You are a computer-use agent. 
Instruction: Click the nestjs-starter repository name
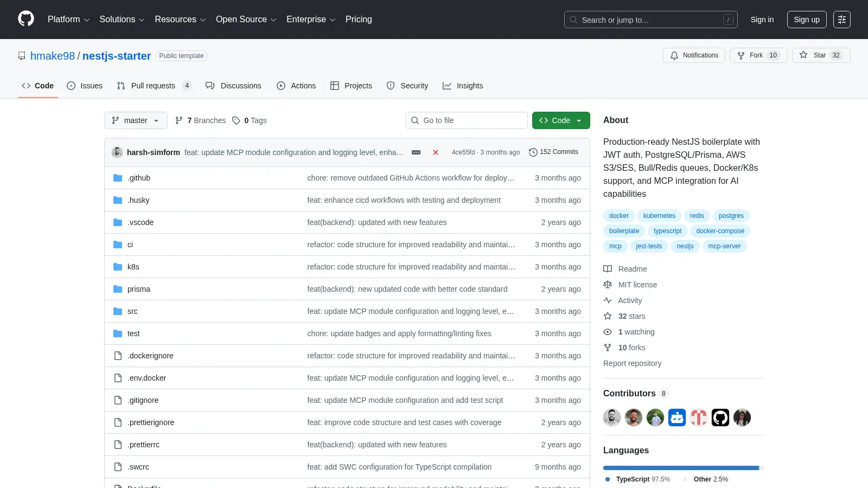[117, 56]
